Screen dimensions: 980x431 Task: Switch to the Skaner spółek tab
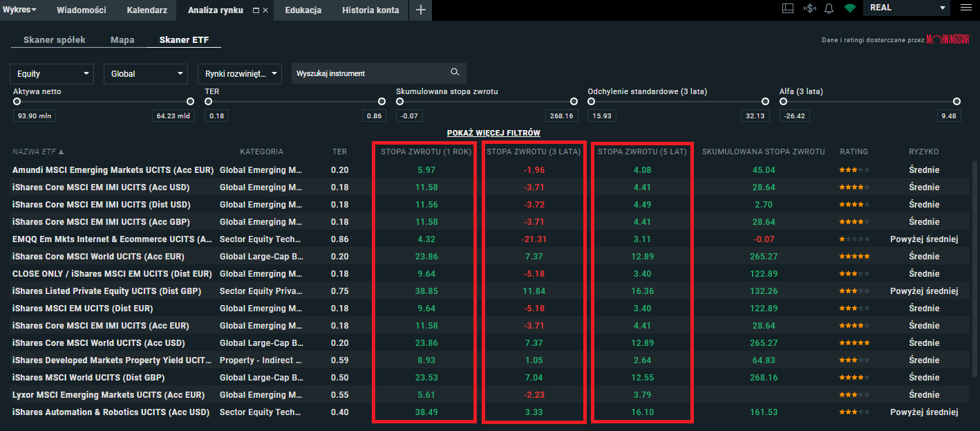point(53,39)
